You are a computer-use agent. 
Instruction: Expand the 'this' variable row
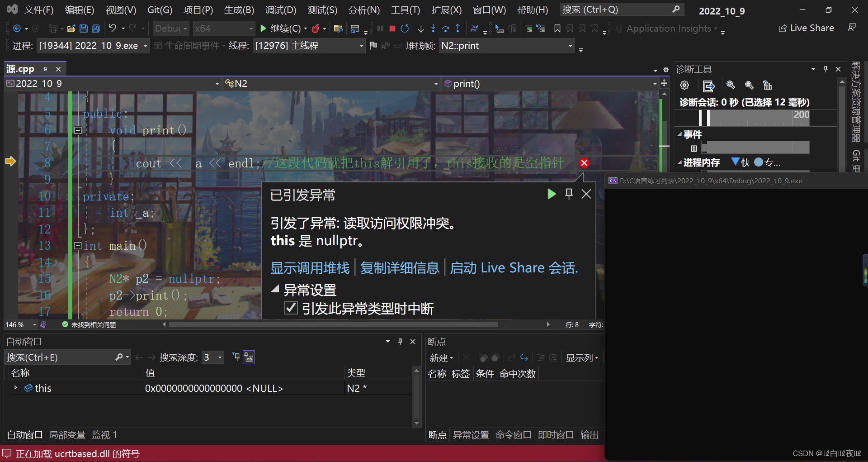click(15, 388)
